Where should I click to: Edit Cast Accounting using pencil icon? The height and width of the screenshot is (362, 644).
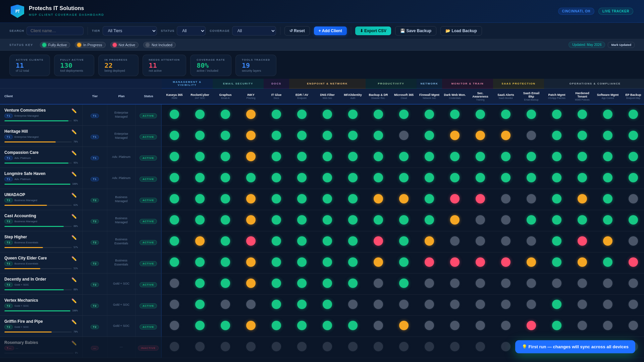tap(74, 217)
